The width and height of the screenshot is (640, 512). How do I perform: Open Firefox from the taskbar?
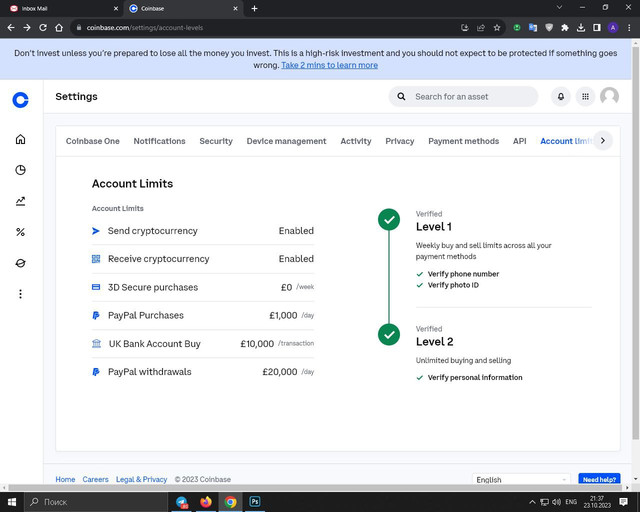click(x=206, y=502)
